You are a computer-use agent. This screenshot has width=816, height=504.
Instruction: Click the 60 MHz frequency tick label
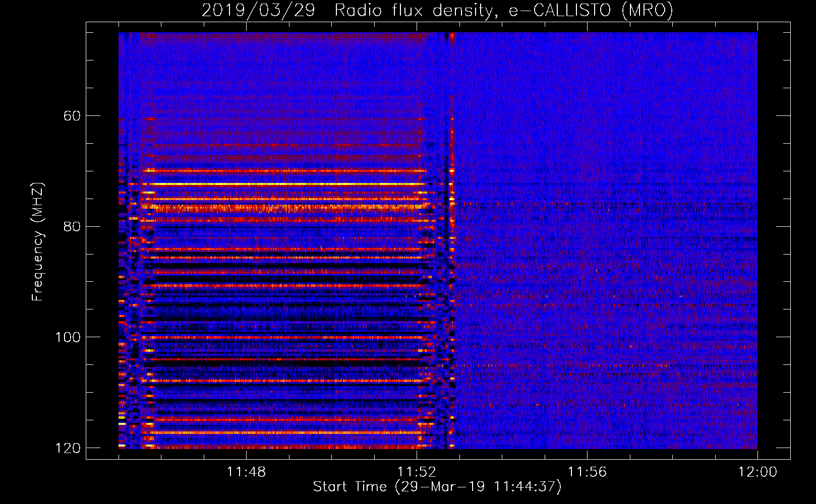pyautogui.click(x=72, y=116)
